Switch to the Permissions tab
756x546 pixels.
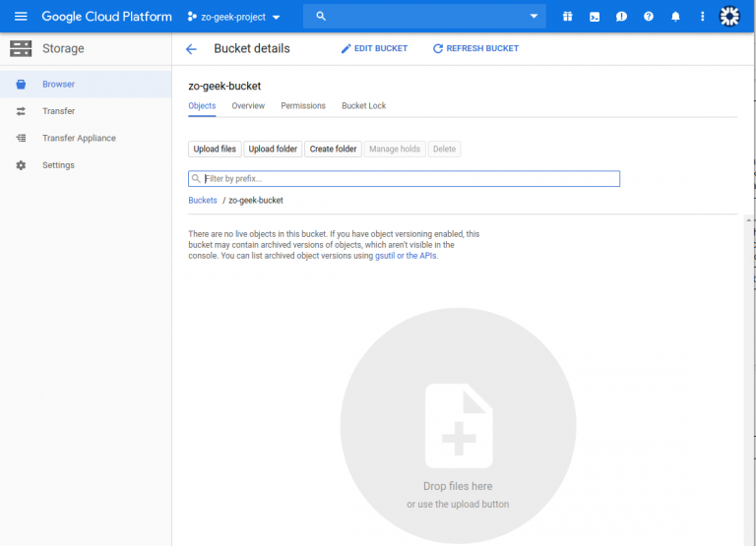click(303, 106)
